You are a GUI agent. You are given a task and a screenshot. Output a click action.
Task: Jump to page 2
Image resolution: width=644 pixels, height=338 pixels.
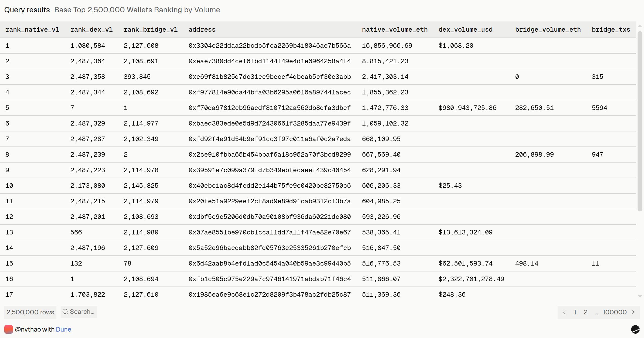pyautogui.click(x=586, y=312)
